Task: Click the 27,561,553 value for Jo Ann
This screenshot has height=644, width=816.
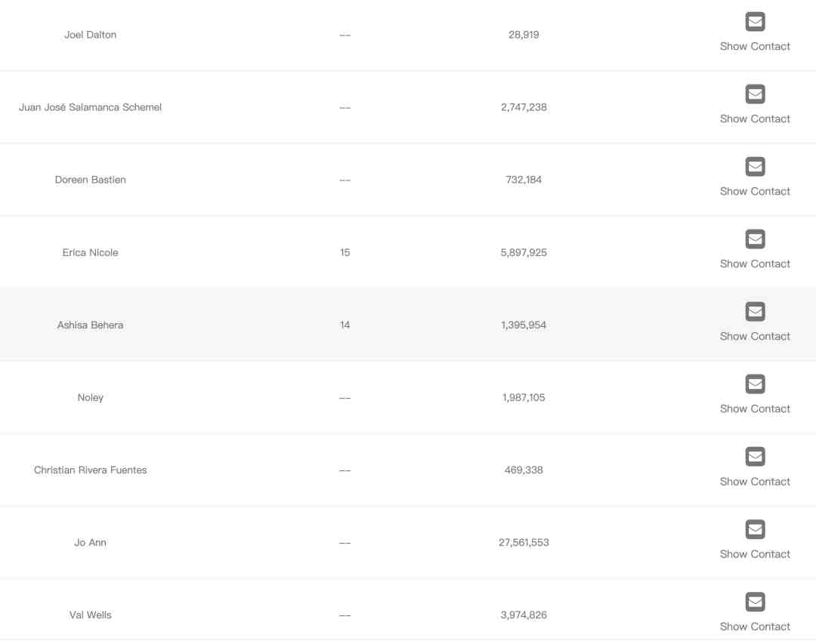Action: [x=524, y=542]
